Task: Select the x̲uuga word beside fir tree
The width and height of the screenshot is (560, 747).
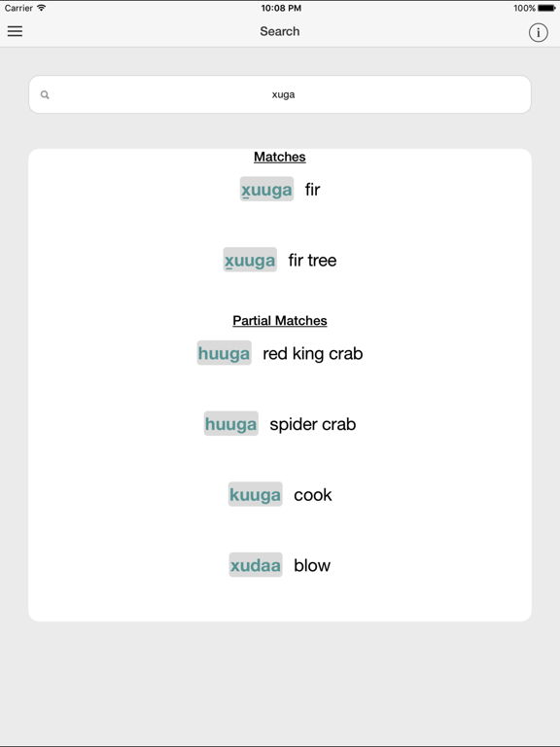Action: [250, 260]
